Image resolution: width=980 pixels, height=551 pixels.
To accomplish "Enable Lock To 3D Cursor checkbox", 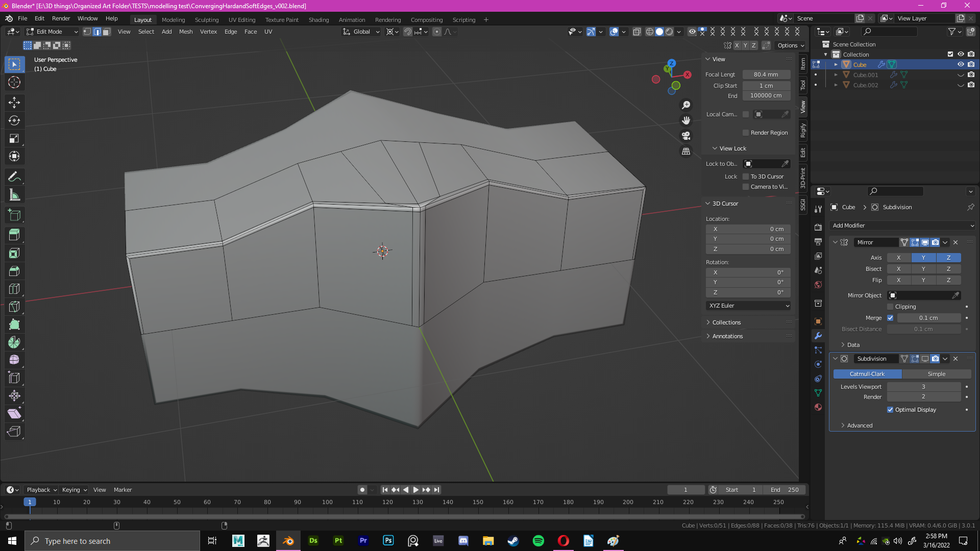I will 746,177.
